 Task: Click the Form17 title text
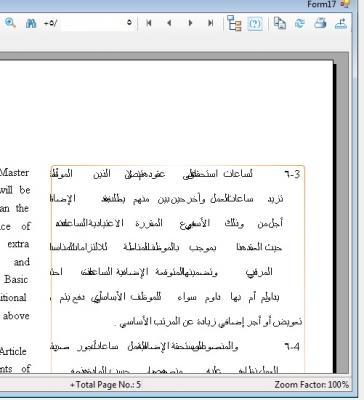click(321, 4)
